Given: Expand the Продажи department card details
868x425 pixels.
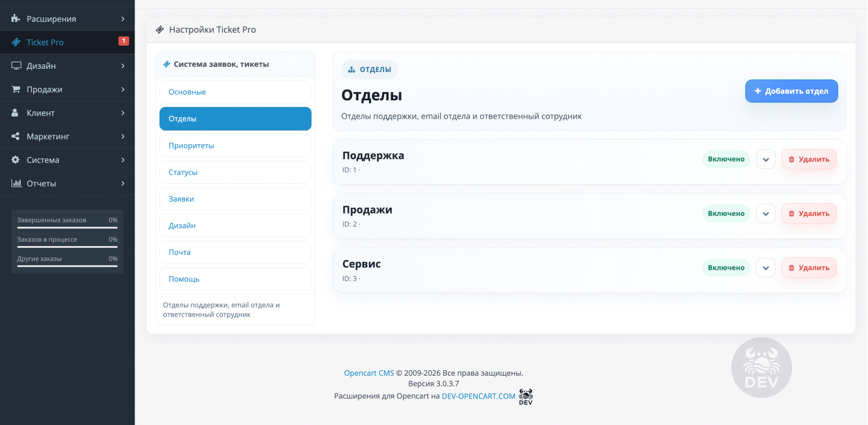Looking at the screenshot, I should coord(766,214).
